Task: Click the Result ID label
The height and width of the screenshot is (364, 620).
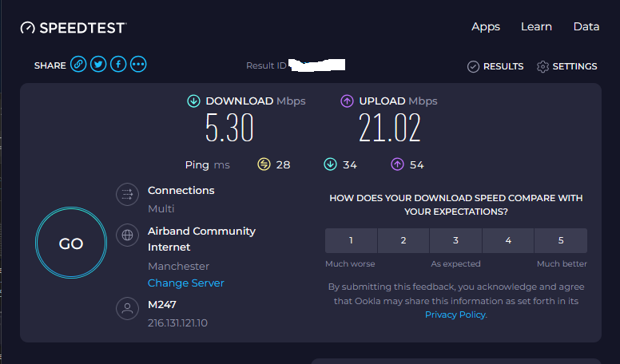Action: click(266, 65)
